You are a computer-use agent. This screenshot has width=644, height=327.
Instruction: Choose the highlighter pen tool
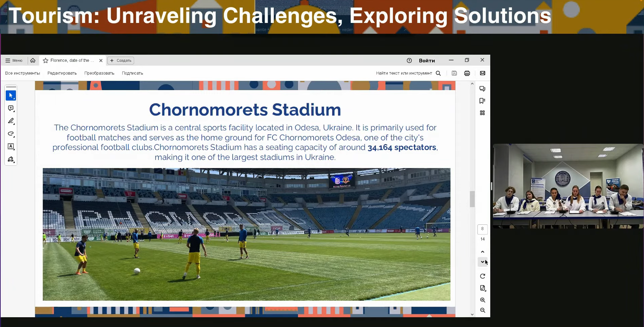click(x=11, y=121)
